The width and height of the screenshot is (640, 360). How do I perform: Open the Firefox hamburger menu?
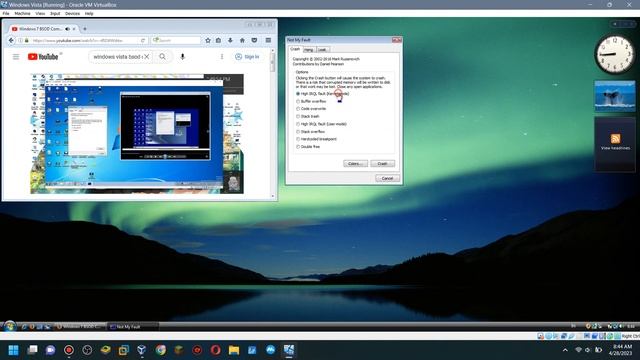tap(268, 40)
